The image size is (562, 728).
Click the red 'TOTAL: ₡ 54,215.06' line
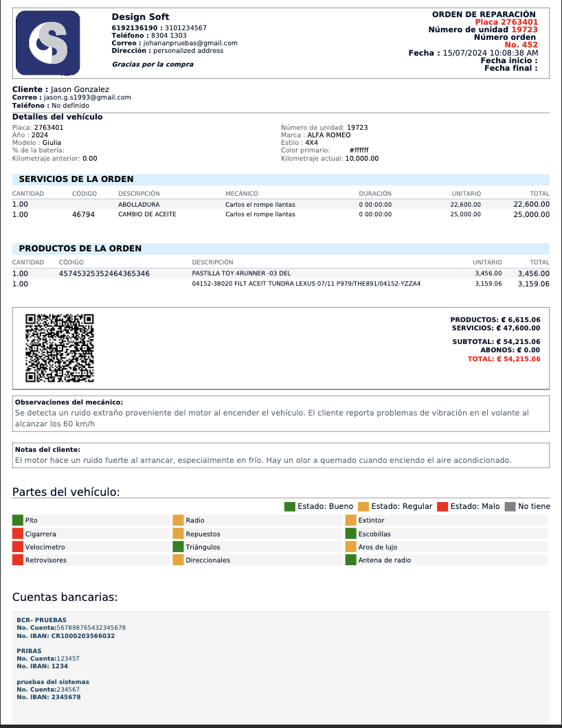(504, 359)
